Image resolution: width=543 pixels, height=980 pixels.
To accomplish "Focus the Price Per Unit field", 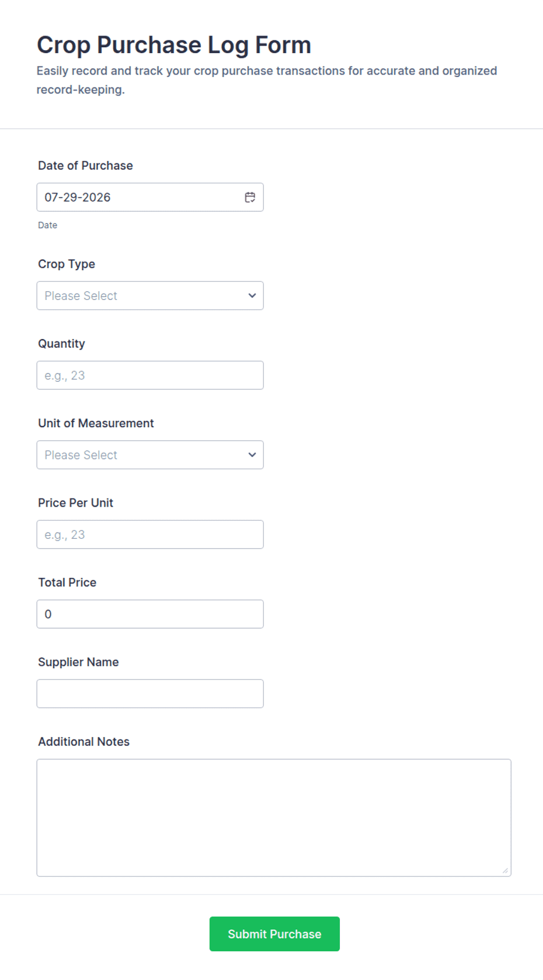I will 150,535.
